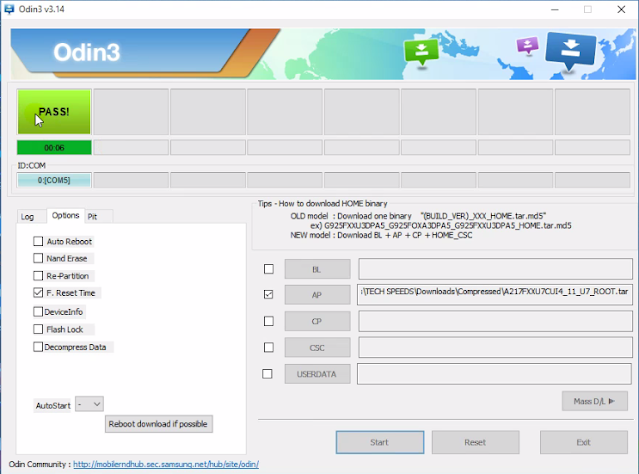The height and width of the screenshot is (474, 639).
Task: Check the Decompress Data option
Action: pos(38,347)
